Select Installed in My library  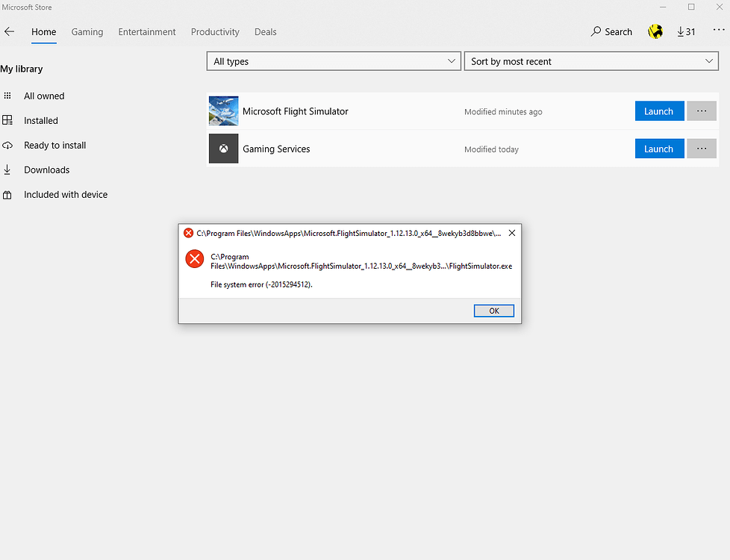pos(41,120)
